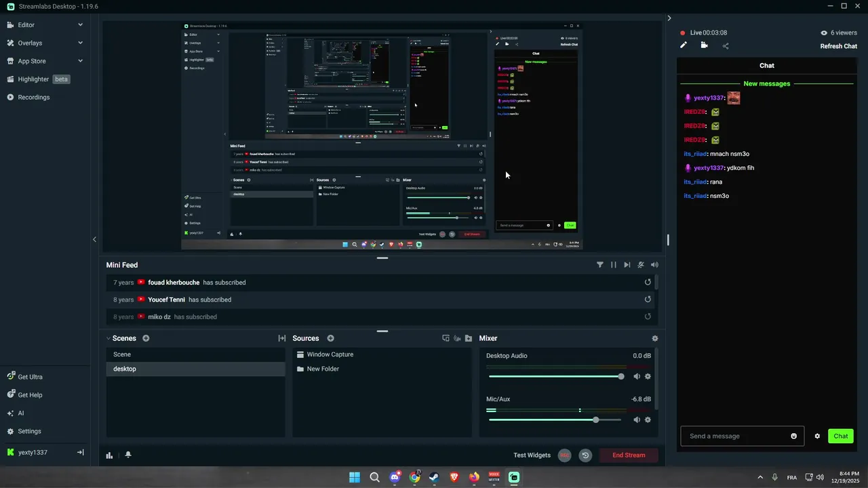The width and height of the screenshot is (868, 488).
Task: Select the Chat tab header
Action: (767, 66)
